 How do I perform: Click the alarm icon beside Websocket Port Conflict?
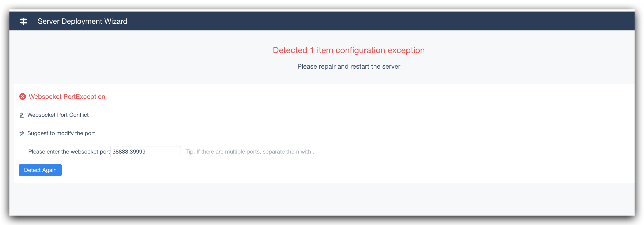pos(22,115)
